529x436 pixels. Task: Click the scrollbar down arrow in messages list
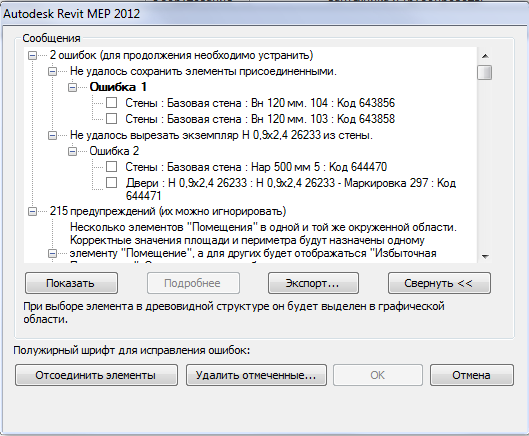(485, 256)
